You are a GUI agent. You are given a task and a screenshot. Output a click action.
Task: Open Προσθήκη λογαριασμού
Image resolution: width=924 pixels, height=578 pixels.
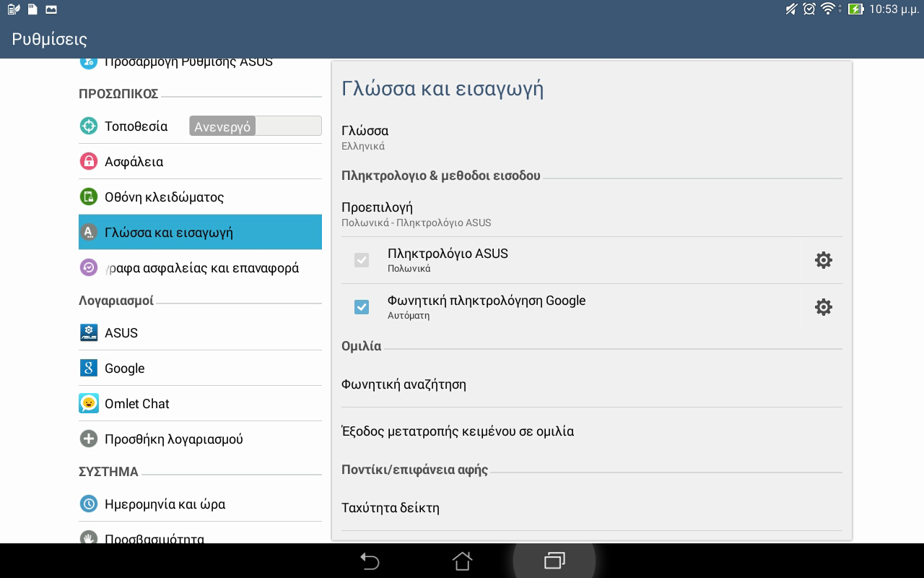click(200, 439)
